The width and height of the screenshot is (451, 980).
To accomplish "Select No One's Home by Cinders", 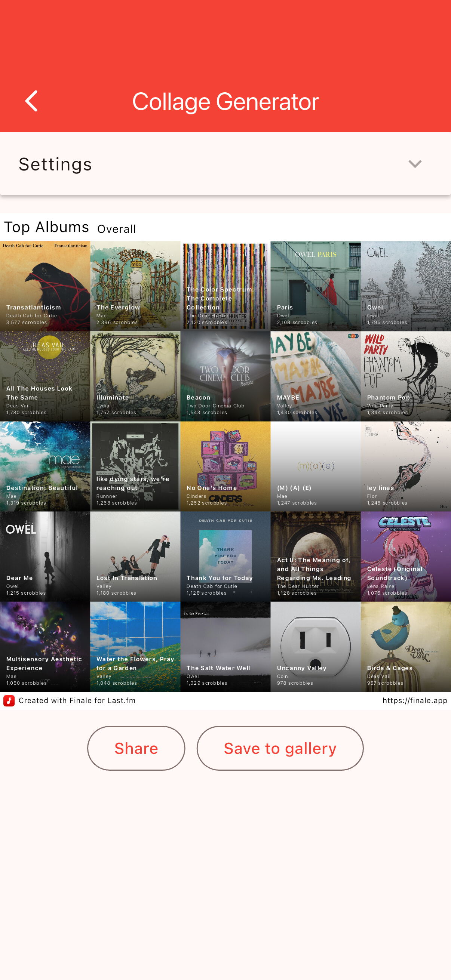I will coord(225,466).
